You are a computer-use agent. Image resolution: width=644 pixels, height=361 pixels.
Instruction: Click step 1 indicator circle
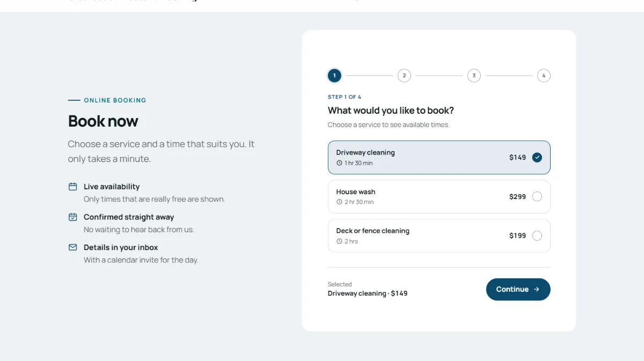[334, 76]
